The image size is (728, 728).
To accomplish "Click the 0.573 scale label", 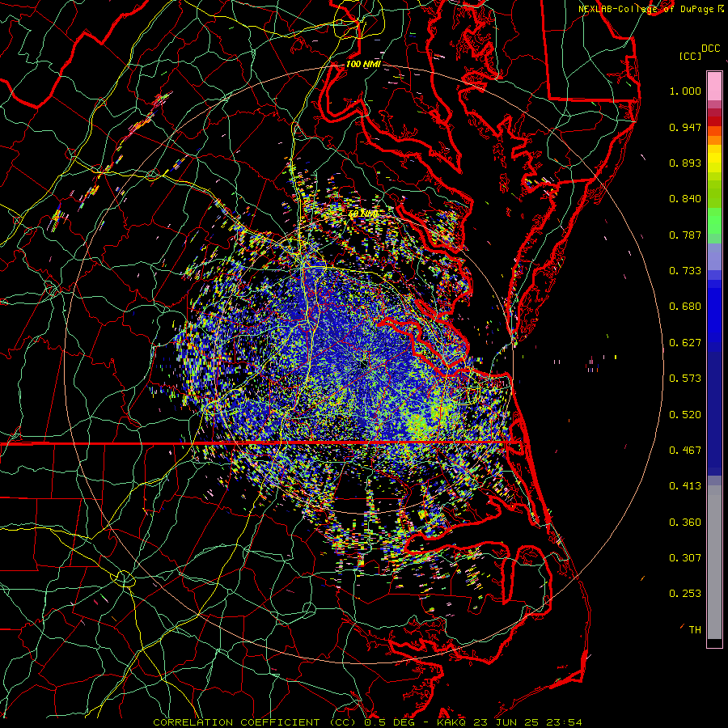I will 685,379.
